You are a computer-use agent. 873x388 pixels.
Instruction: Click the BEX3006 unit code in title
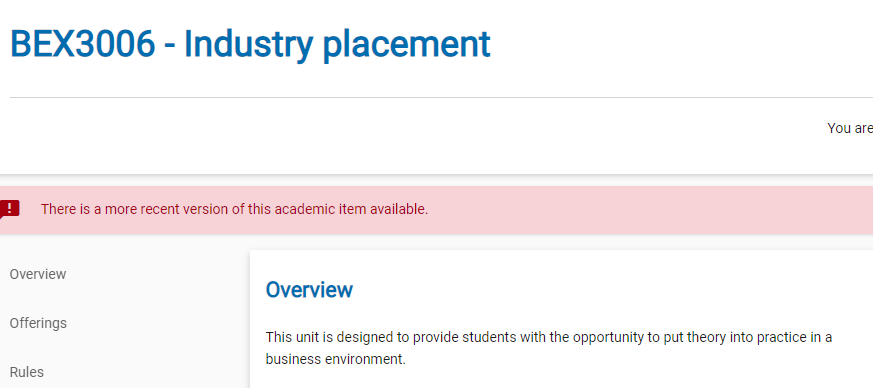click(82, 44)
